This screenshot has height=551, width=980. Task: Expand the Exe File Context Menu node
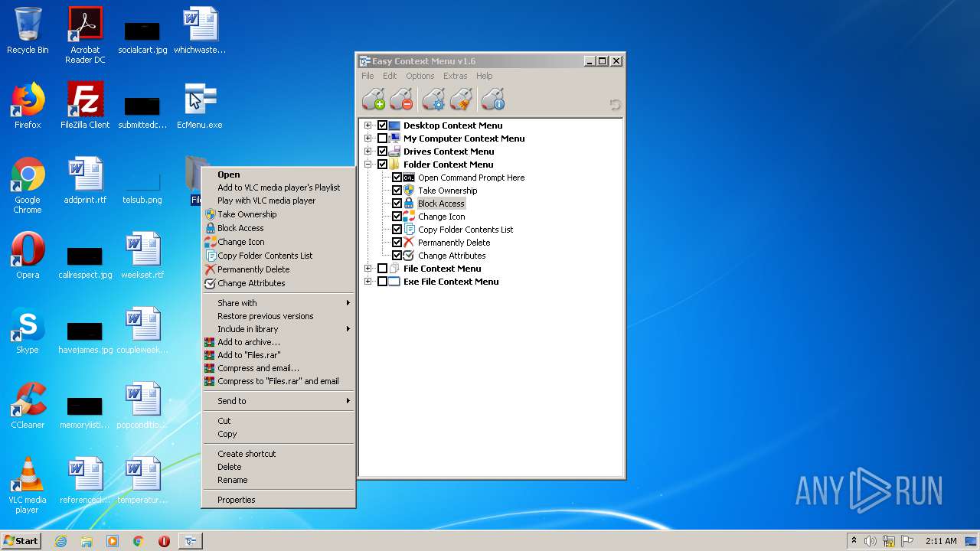click(x=368, y=282)
